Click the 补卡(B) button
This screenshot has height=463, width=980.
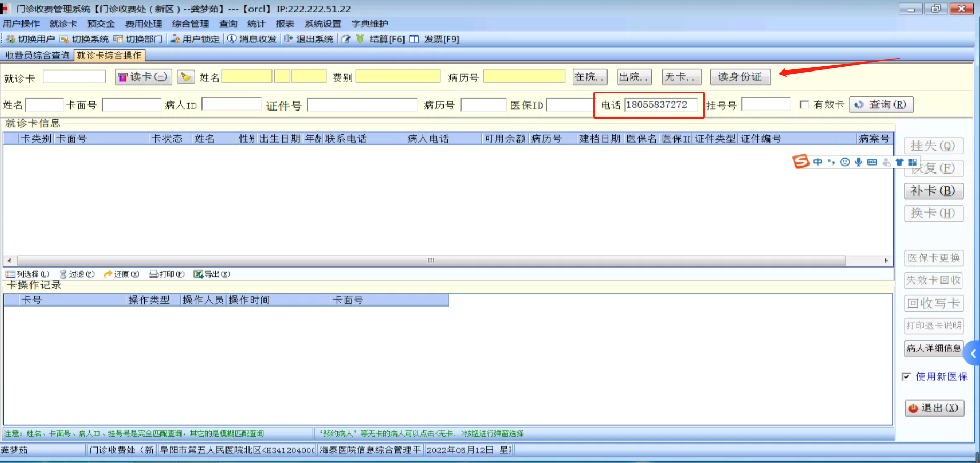pos(934,191)
